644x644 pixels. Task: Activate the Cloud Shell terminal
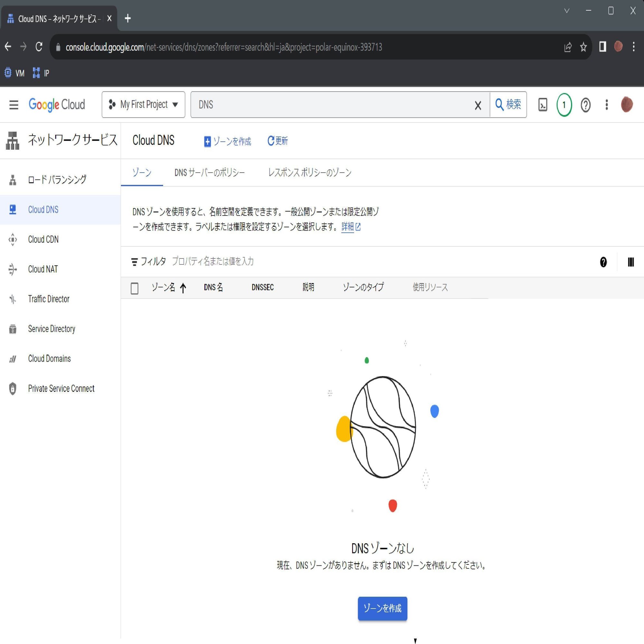pos(543,105)
